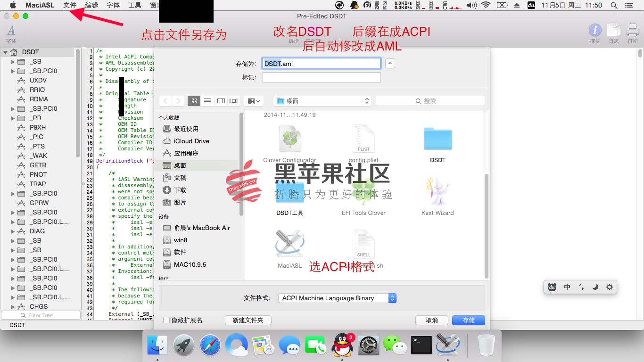Open WeChat from the Dock

[395, 345]
